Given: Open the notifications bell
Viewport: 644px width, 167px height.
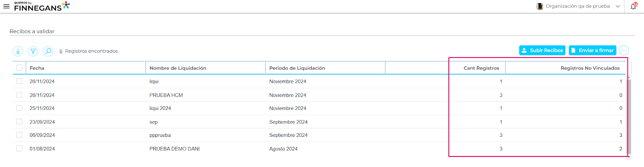Looking at the screenshot, I should tap(634, 6).
